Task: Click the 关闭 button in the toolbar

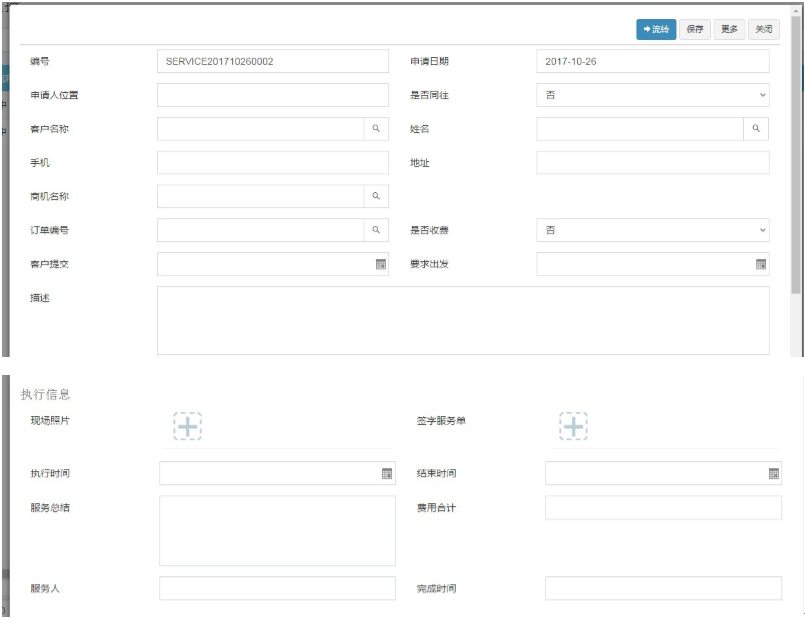Action: (763, 30)
